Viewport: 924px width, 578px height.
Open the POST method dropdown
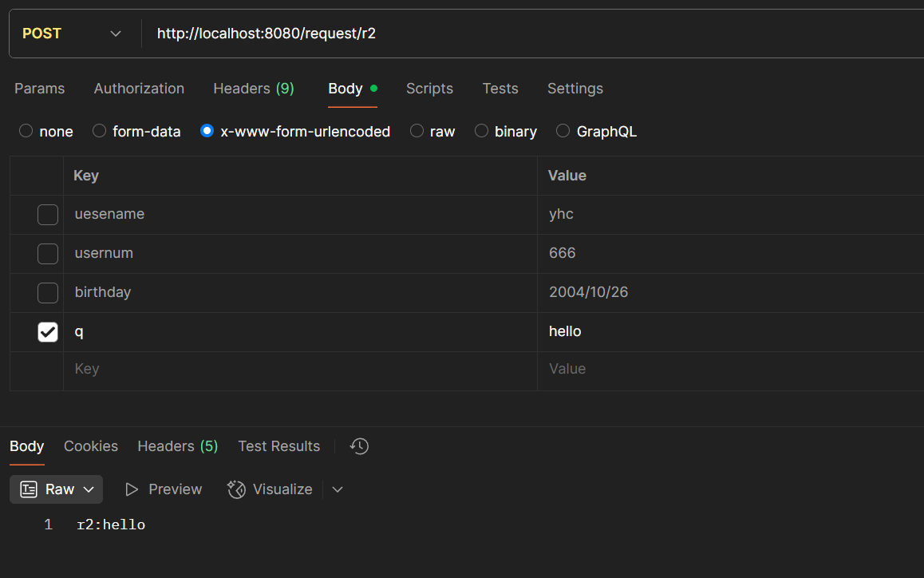[72, 34]
